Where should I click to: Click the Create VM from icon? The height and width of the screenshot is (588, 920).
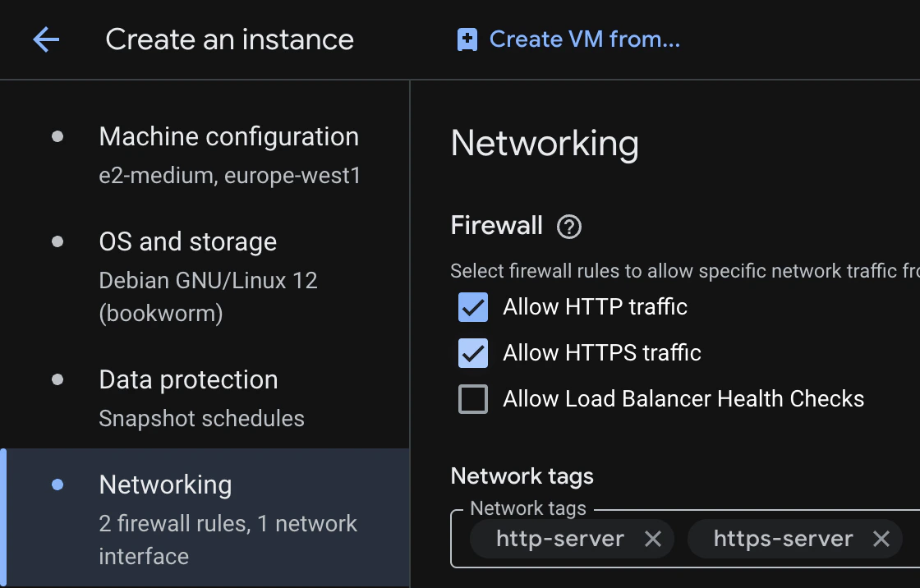[x=467, y=40]
